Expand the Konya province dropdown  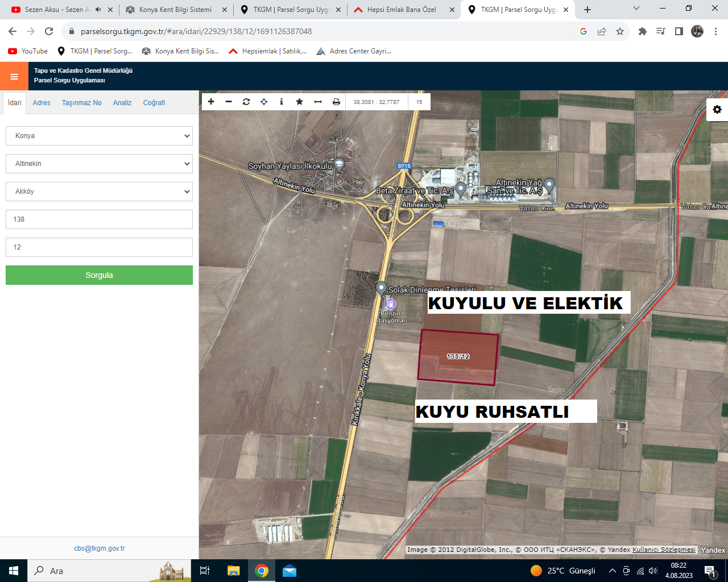pyautogui.click(x=99, y=136)
